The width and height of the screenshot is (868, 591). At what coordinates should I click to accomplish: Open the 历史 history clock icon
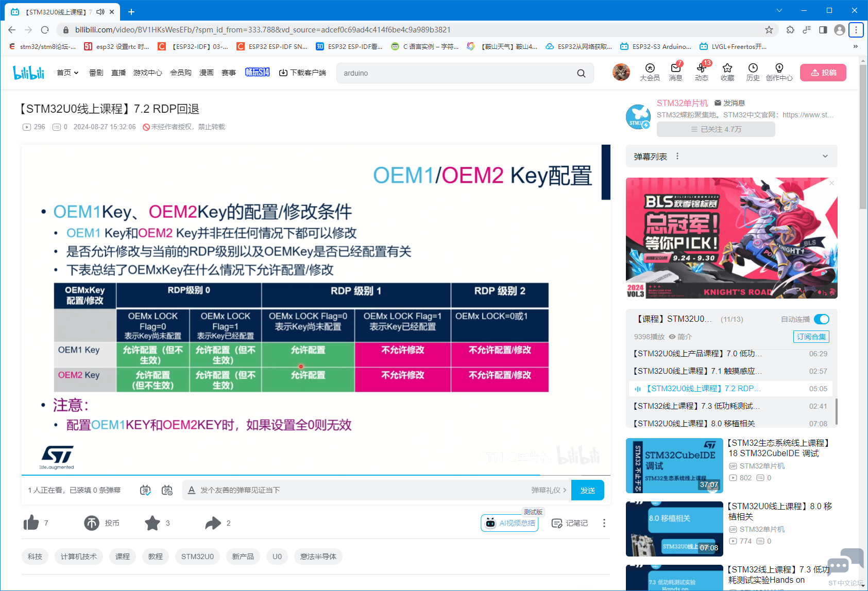pyautogui.click(x=753, y=72)
